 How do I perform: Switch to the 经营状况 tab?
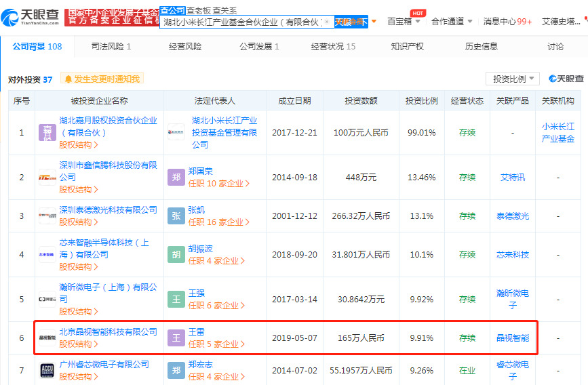click(333, 47)
